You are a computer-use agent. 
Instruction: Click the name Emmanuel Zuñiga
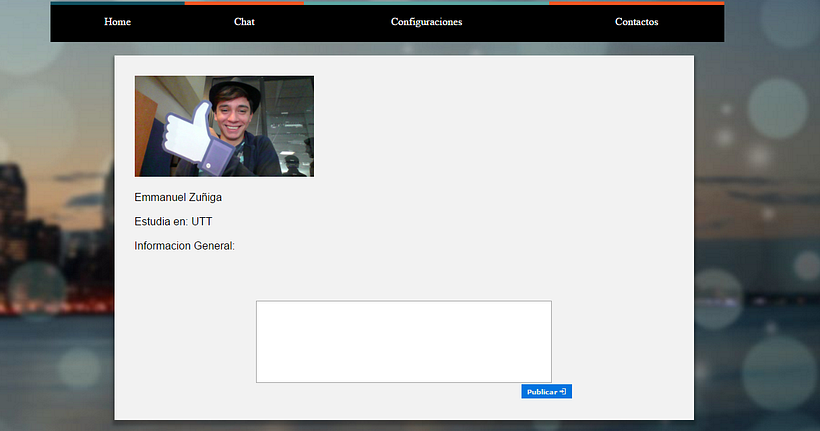click(178, 197)
